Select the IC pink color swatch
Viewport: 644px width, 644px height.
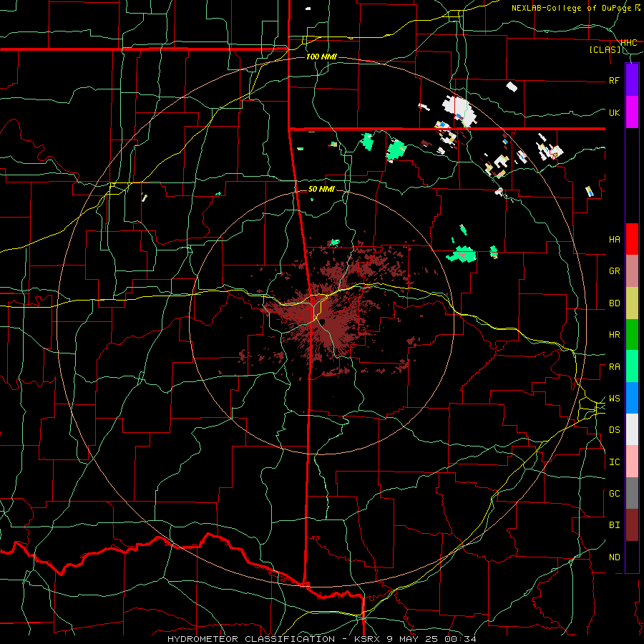[632, 462]
